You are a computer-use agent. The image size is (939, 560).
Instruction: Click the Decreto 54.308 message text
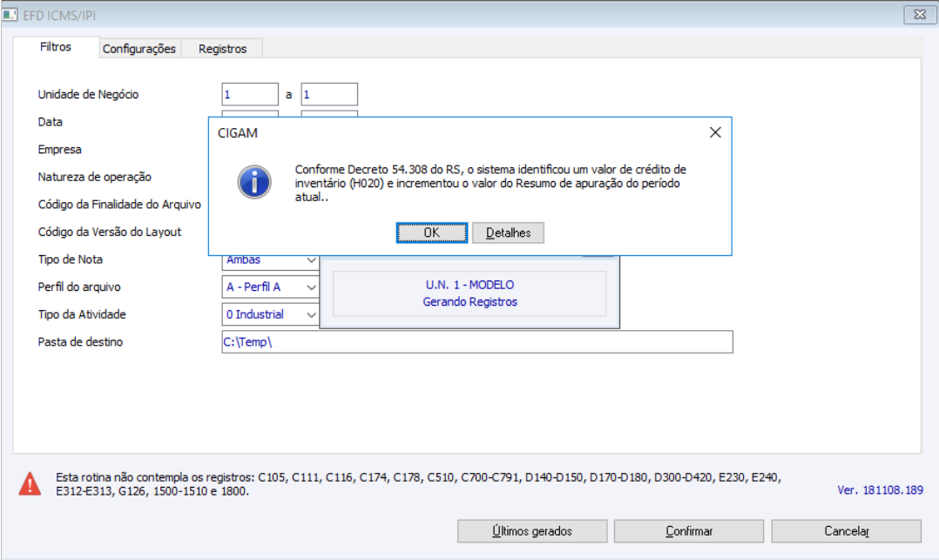click(x=490, y=183)
